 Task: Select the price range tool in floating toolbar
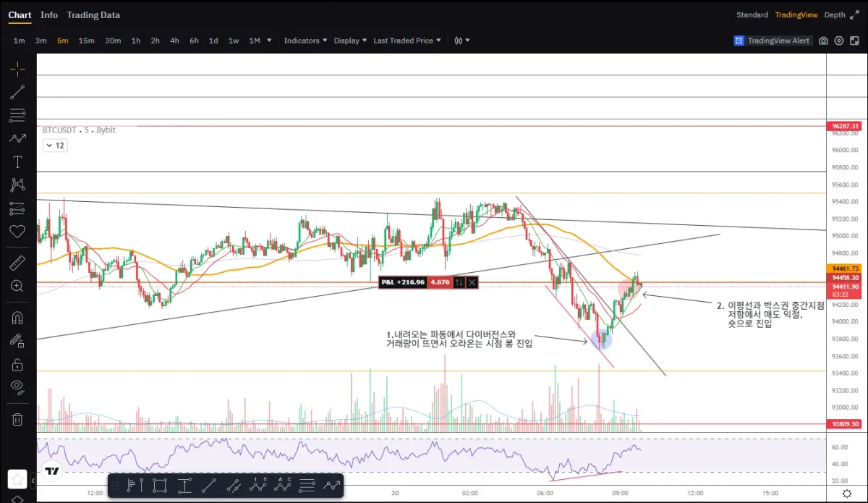(x=184, y=485)
